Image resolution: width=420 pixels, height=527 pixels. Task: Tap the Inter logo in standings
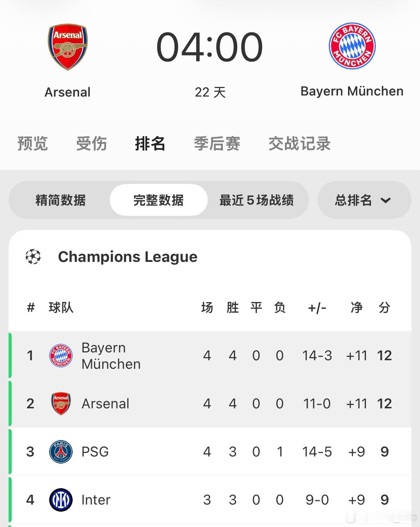click(x=61, y=500)
